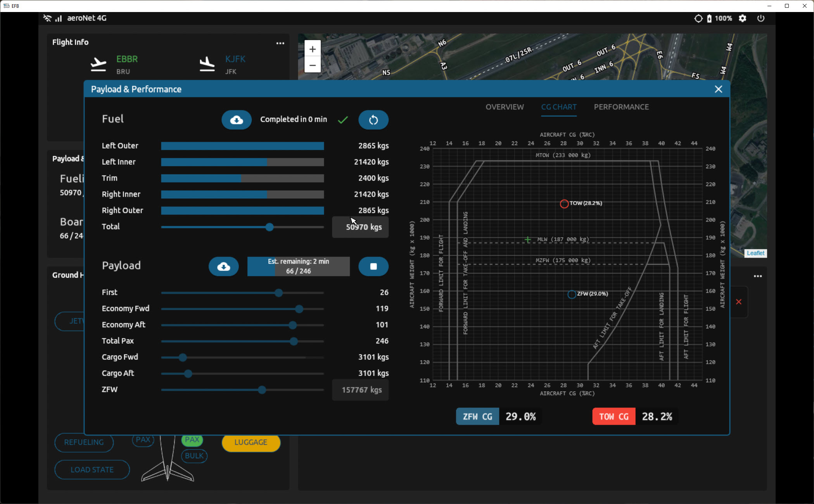Open the Ground Handling three-dot menu
The width and height of the screenshot is (814, 504).
(757, 276)
